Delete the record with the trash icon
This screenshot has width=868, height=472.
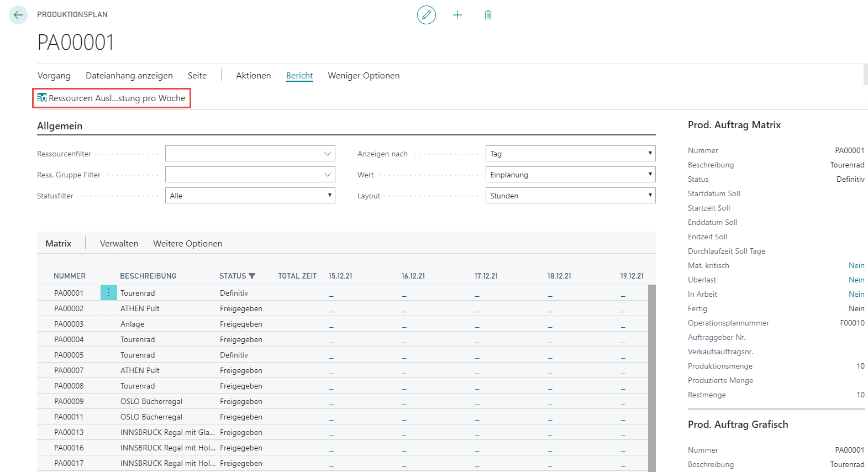[x=488, y=15]
